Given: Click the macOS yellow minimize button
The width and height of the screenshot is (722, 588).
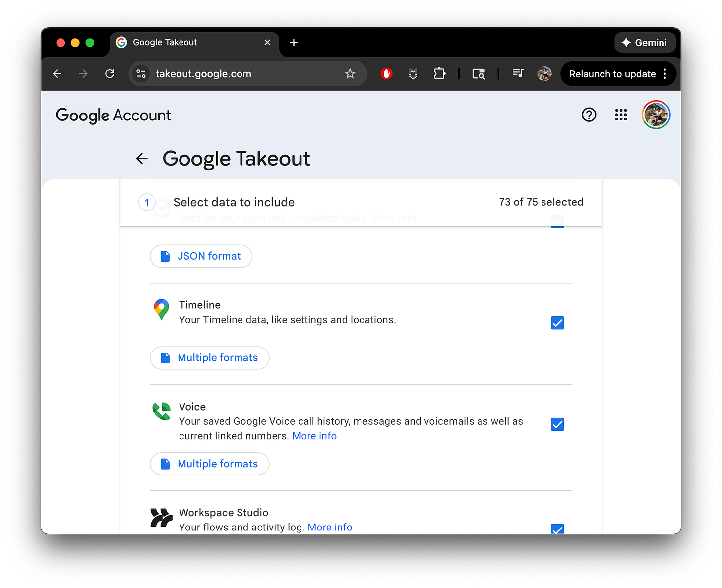Looking at the screenshot, I should [75, 43].
